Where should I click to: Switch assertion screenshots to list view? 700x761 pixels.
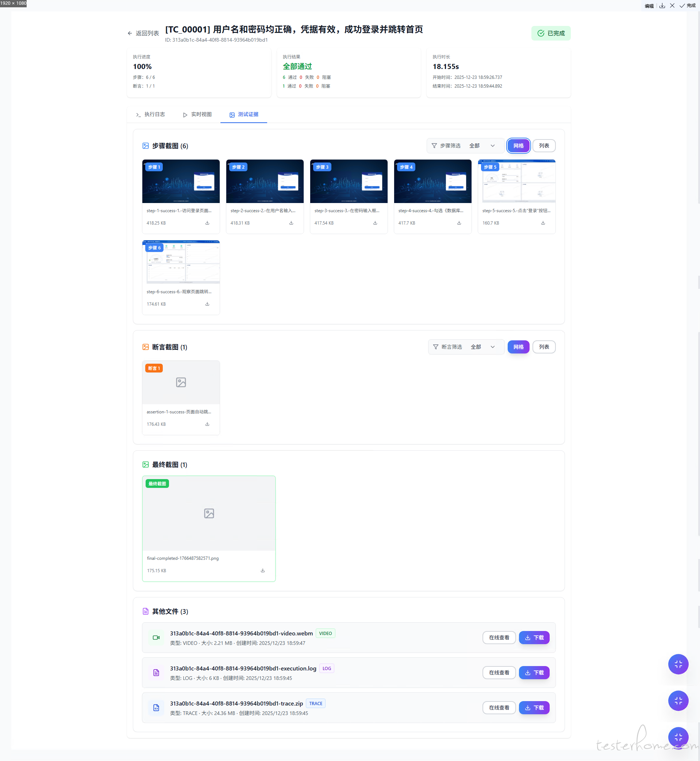(543, 347)
